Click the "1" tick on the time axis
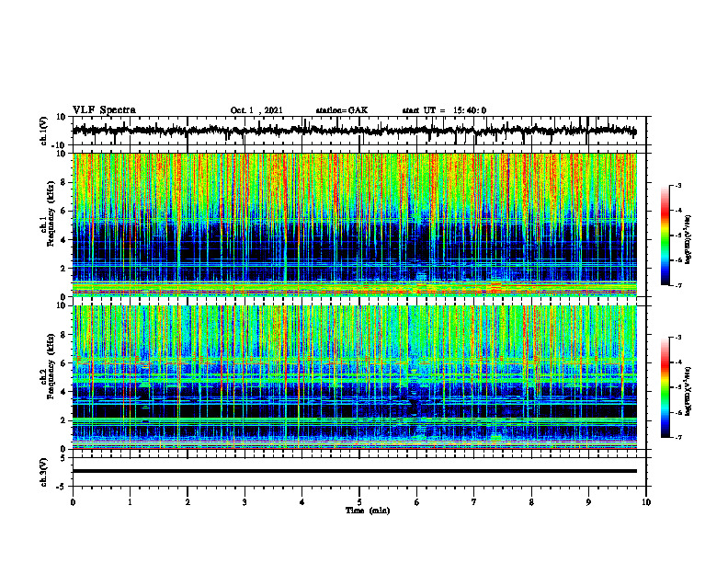Image resolution: width=728 pixels, height=563 pixels. pyautogui.click(x=130, y=502)
